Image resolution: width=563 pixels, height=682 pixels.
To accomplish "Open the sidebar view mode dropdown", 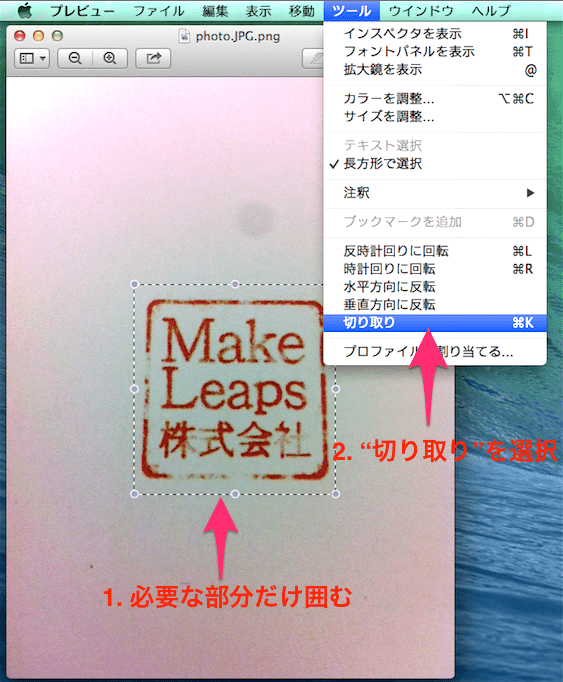I will 32,58.
